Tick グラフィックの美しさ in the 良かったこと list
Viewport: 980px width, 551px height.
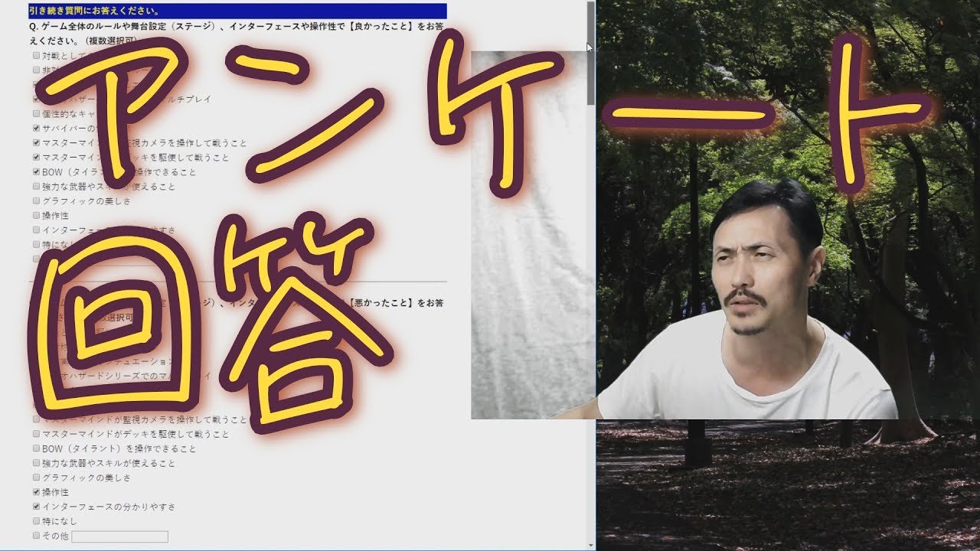tap(36, 201)
